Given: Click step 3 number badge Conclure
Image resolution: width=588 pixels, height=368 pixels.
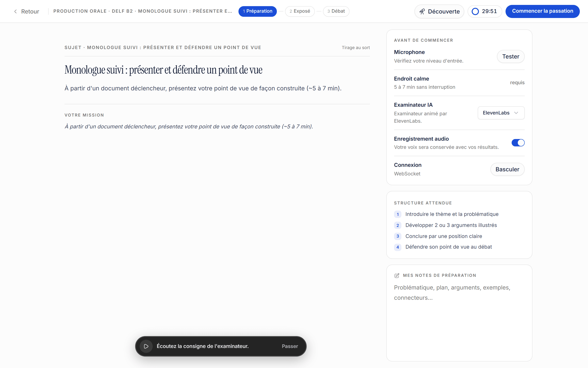Looking at the screenshot, I should [x=398, y=236].
